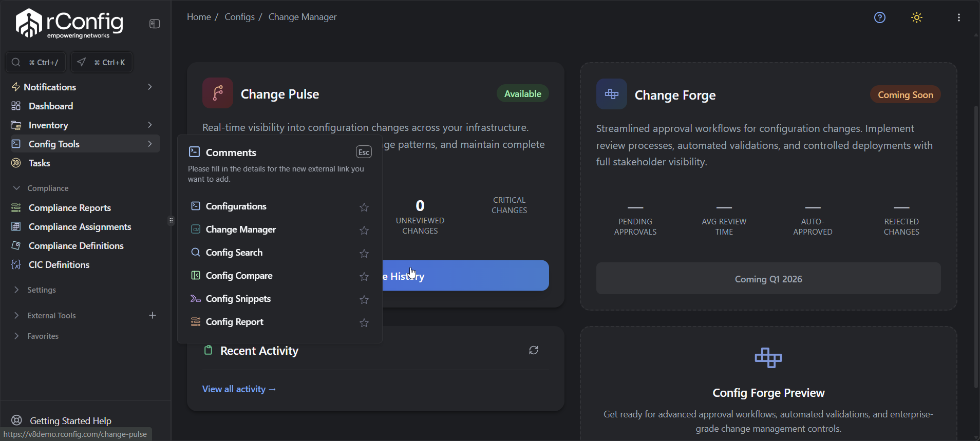This screenshot has width=980, height=441.
Task: Refresh Recent Activity
Action: (534, 350)
